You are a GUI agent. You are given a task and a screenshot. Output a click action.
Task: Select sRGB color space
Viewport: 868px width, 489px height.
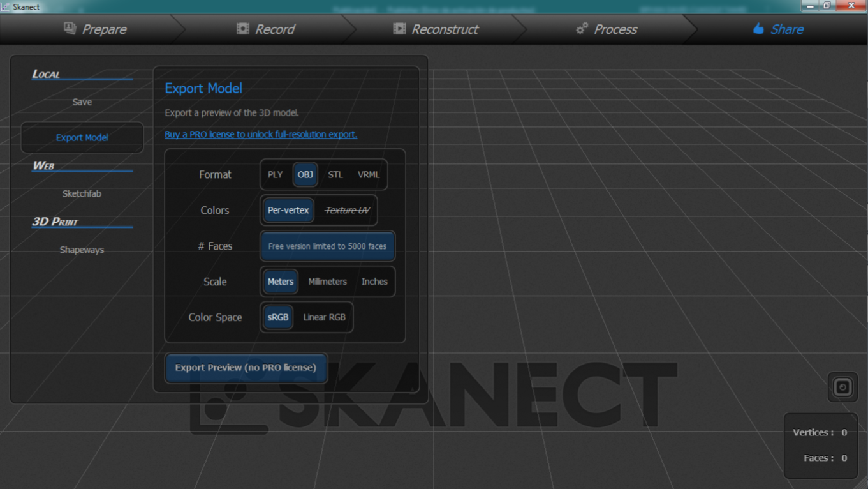click(278, 318)
